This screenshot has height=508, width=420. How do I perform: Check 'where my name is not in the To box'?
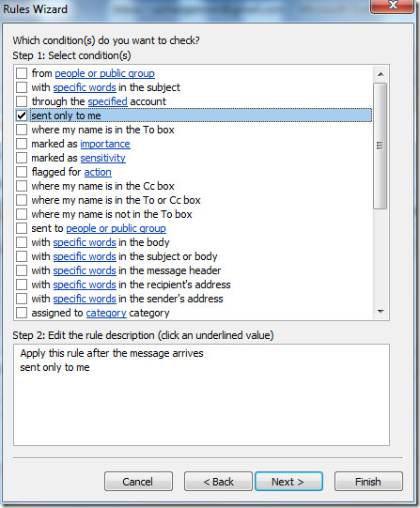pos(22,214)
